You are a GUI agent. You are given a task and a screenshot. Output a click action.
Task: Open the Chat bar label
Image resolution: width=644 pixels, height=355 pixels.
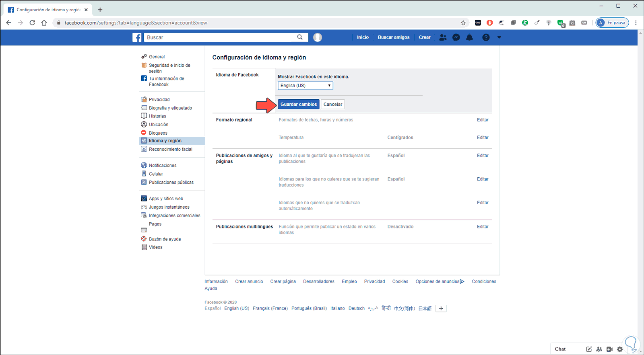(560, 349)
